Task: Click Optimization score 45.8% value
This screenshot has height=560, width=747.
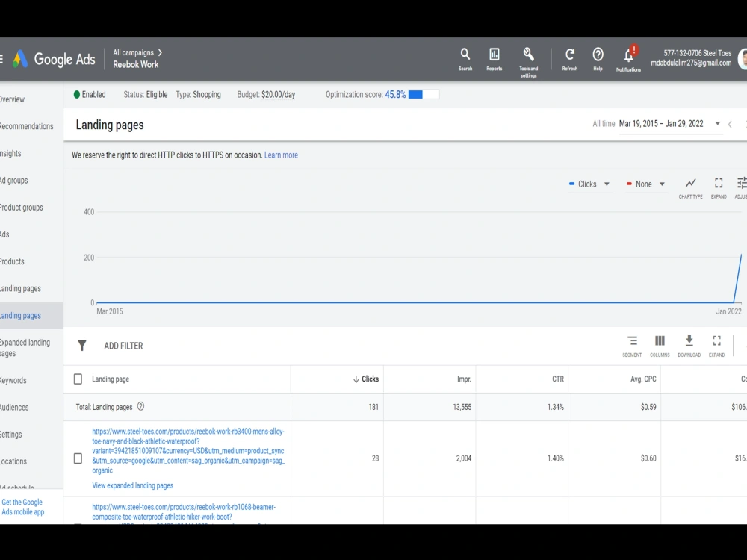Action: pos(395,94)
